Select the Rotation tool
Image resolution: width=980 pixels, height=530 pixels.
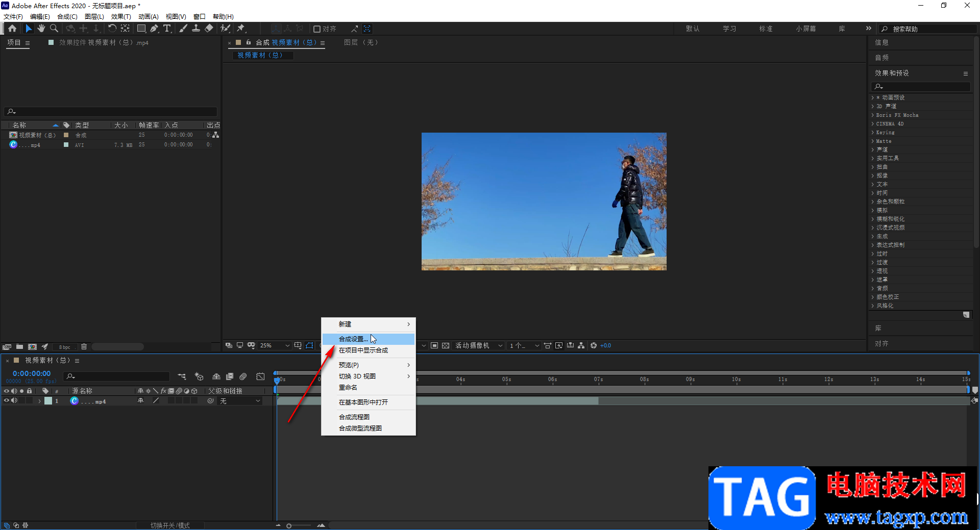point(112,29)
